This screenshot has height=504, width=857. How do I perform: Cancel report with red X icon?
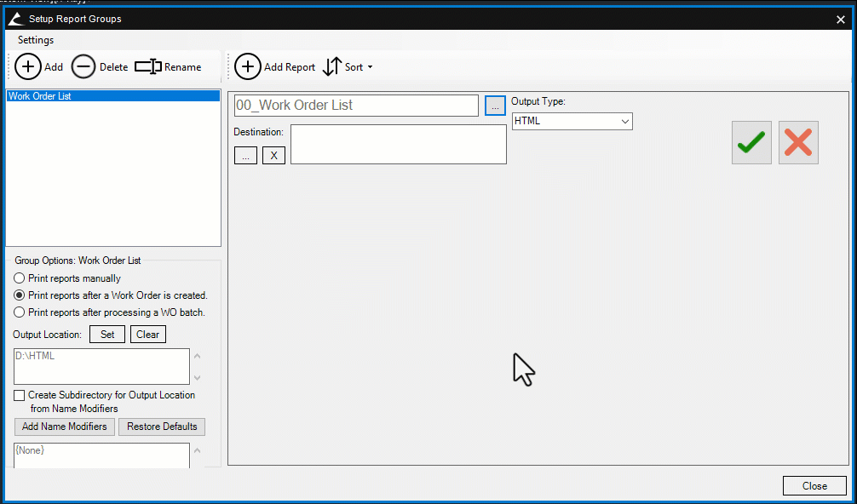point(798,143)
